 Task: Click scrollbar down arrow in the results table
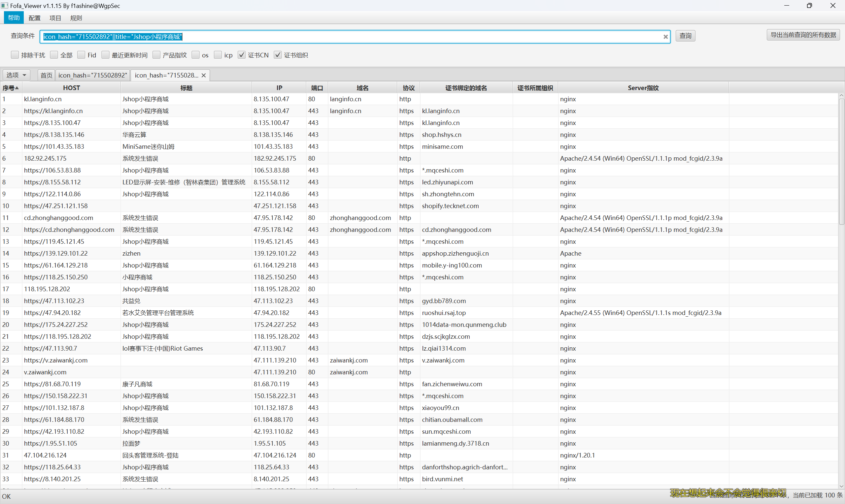point(841,486)
